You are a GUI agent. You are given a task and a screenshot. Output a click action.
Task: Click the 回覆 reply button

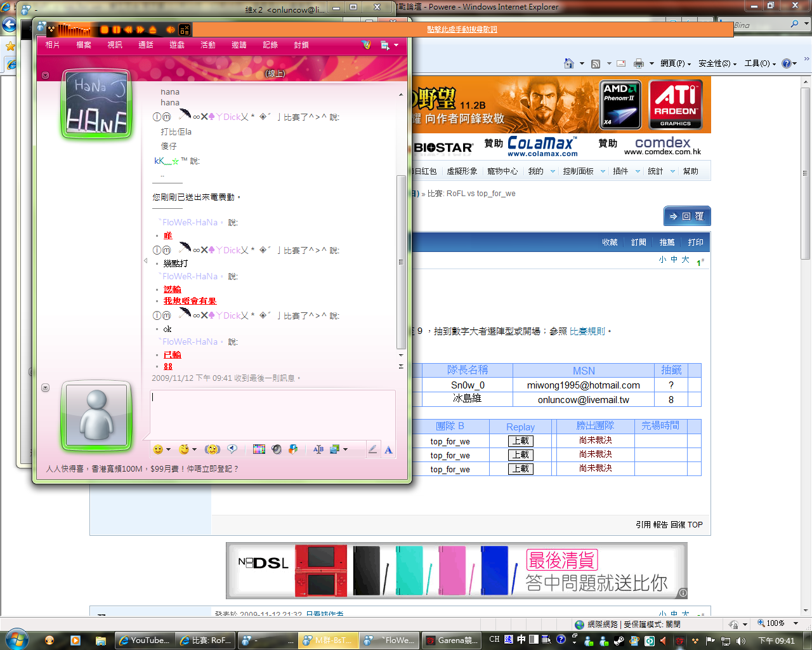click(687, 216)
